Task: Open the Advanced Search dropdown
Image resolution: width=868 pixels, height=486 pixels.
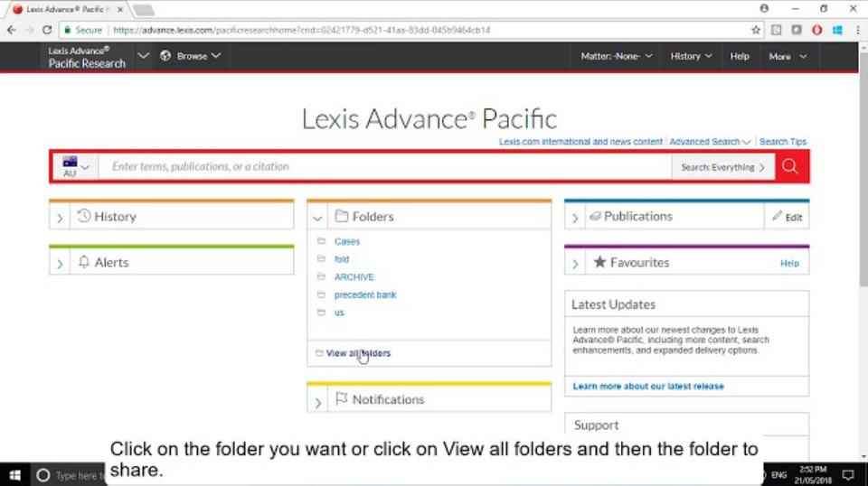Action: click(710, 142)
